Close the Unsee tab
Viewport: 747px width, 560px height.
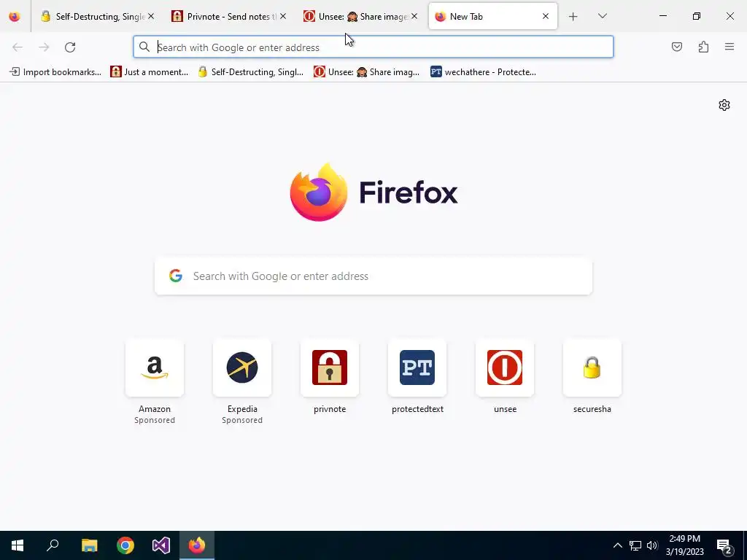414,16
